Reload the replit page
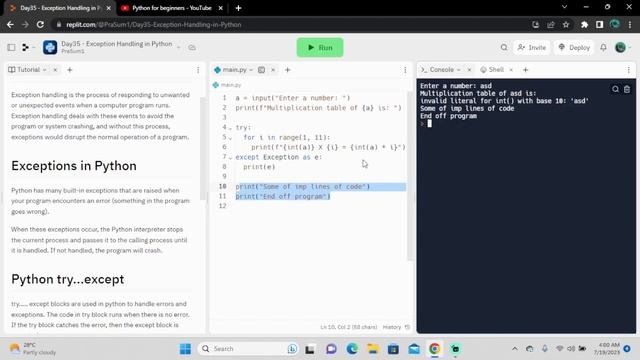Image resolution: width=640 pixels, height=360 pixels. (40, 24)
